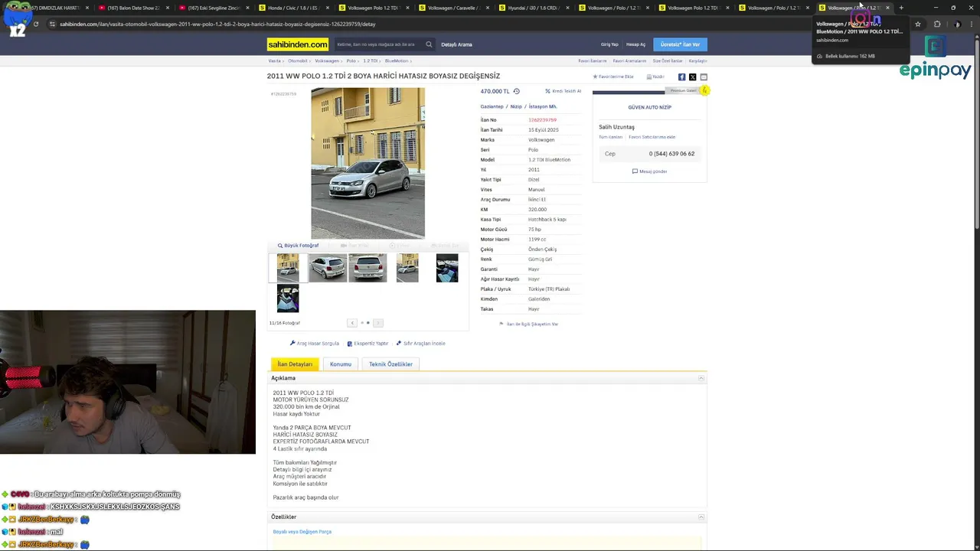
Task: Click the browser reload icon
Action: click(x=35, y=24)
